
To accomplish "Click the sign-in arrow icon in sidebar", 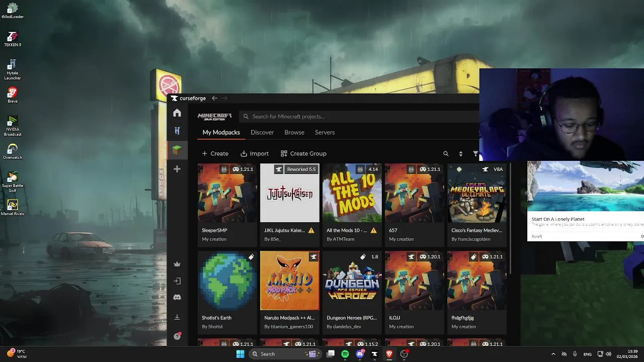I will pyautogui.click(x=177, y=281).
